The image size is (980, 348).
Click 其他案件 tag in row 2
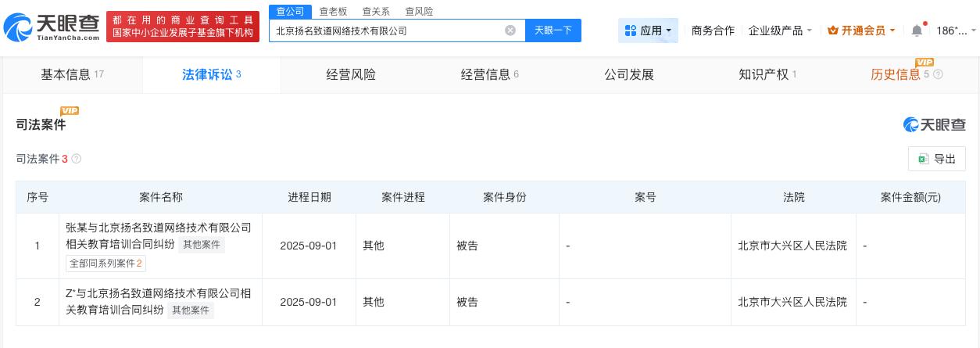point(190,310)
